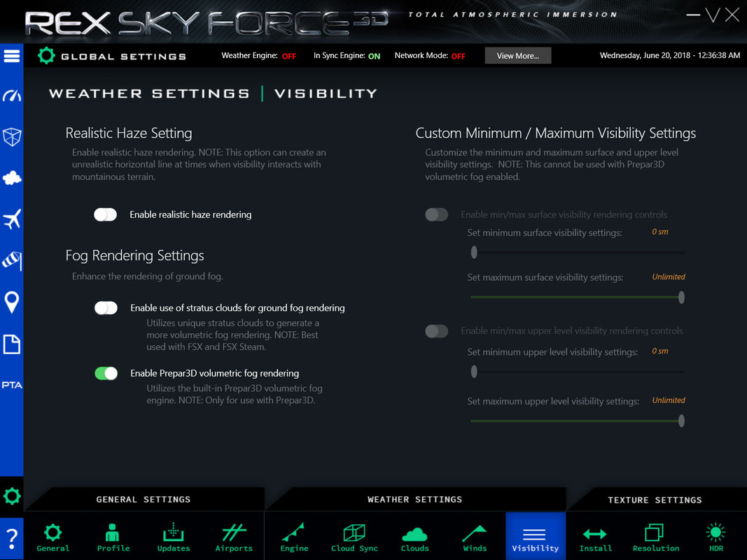Image resolution: width=747 pixels, height=560 pixels.
Task: Select the Weather Settings tab header
Action: coord(414,499)
